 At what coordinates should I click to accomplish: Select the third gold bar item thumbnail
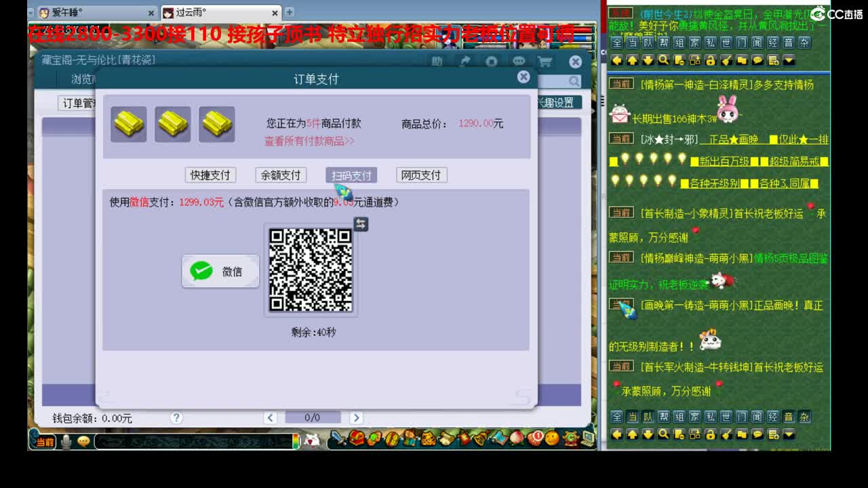coord(217,124)
